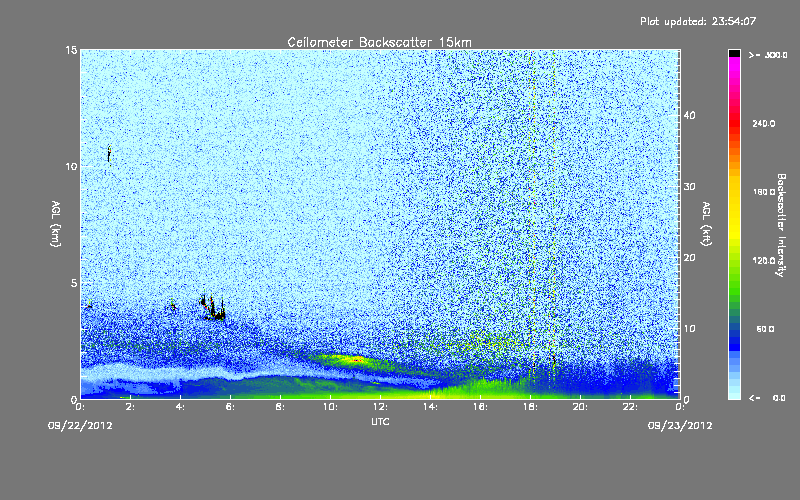
Task: Select the "<= 0.0" colorbar label
Action: 768,398
